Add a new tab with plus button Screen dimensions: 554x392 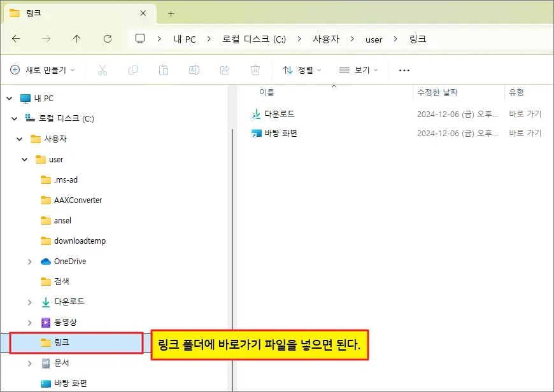pyautogui.click(x=171, y=14)
